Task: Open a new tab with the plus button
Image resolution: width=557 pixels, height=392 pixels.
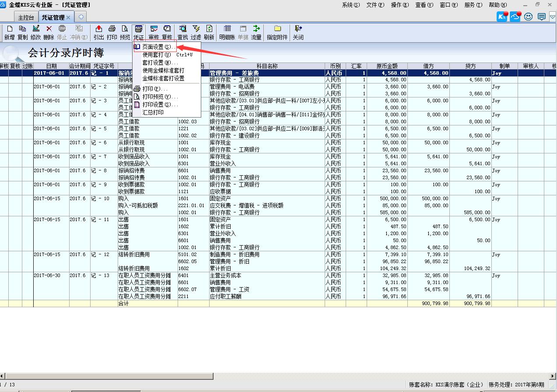Action: (81, 17)
